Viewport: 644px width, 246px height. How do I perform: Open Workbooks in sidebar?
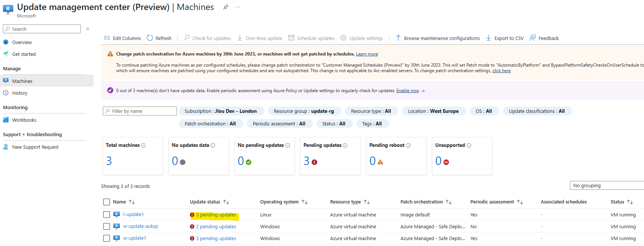24,120
